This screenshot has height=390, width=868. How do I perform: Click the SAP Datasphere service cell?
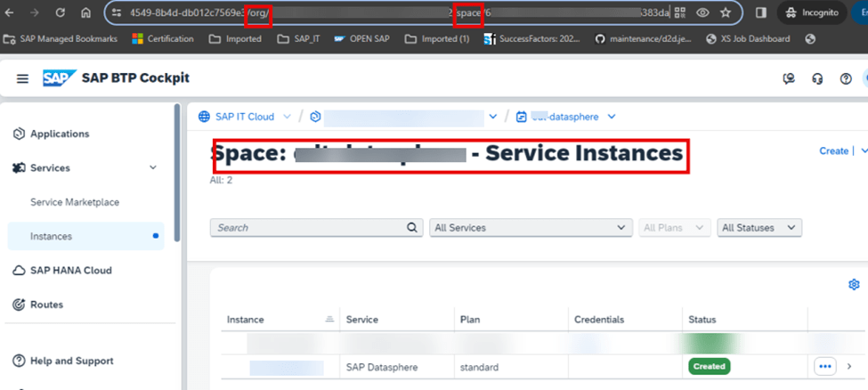pos(382,367)
